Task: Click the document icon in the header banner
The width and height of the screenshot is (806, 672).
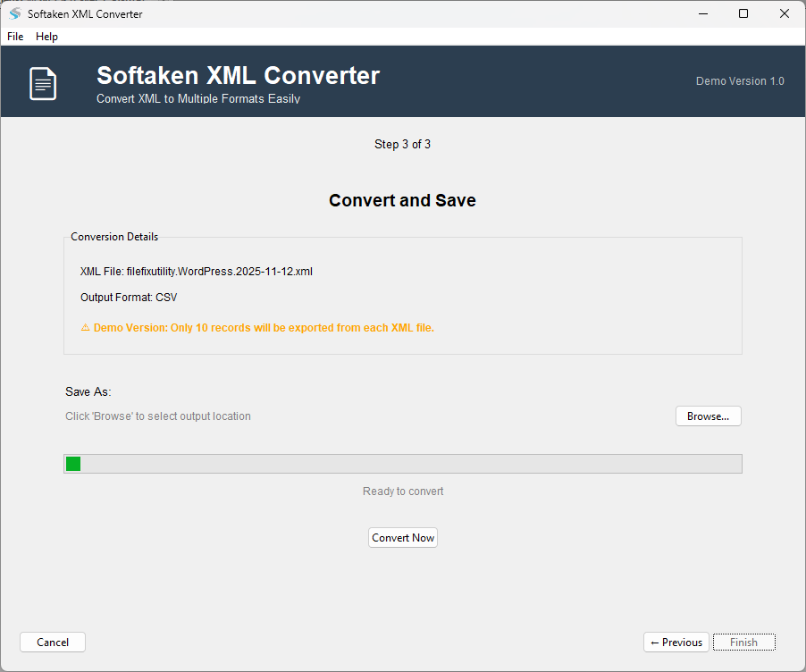Action: pyautogui.click(x=41, y=81)
